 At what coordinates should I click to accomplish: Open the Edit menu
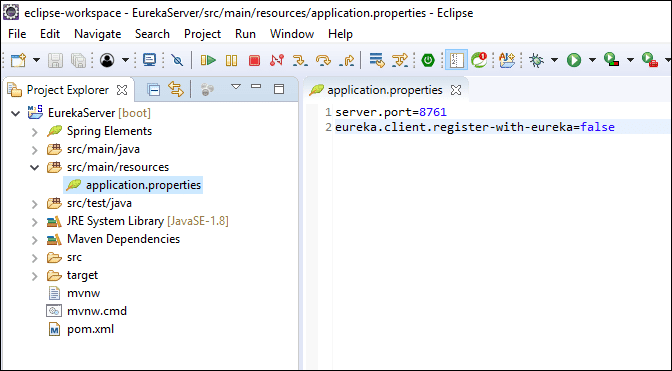tap(50, 34)
